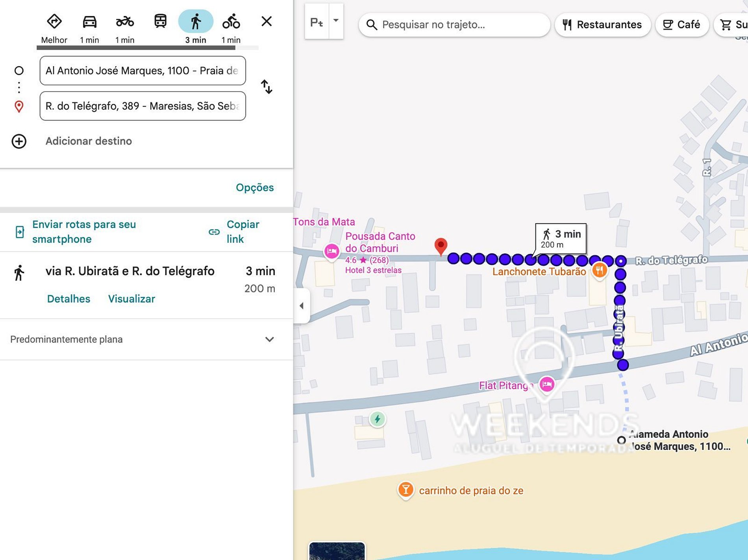This screenshot has width=748, height=560.
Task: Open the language dropdown arrow
Action: pyautogui.click(x=336, y=20)
